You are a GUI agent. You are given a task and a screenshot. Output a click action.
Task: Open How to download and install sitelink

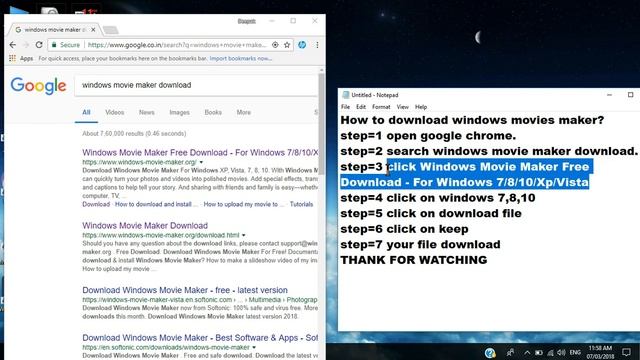156,204
